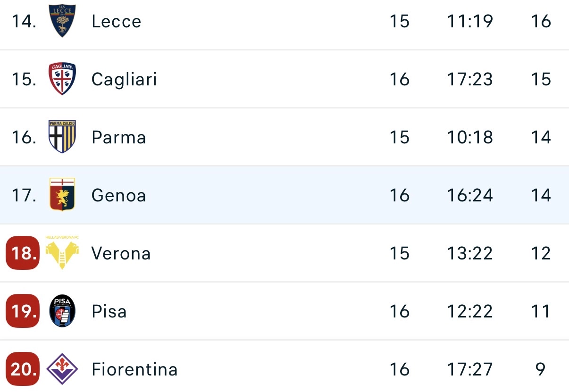
Task: Click the Fiorentina purple lily logo
Action: tap(62, 369)
